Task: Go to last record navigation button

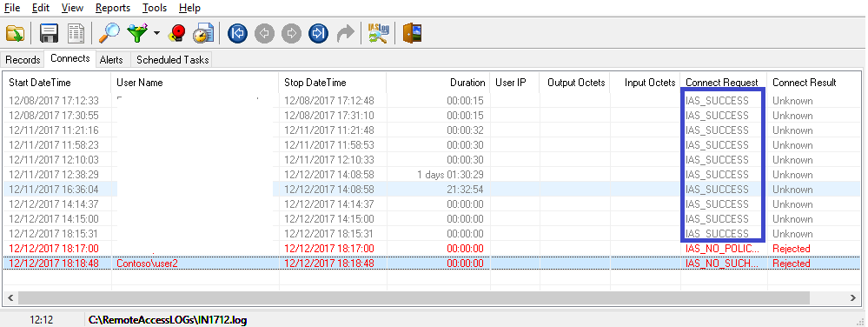Action: click(318, 33)
